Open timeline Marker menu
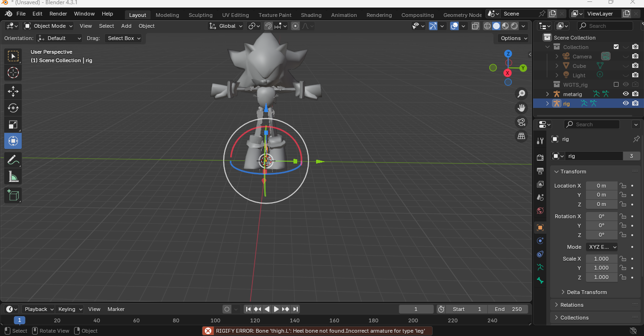 [116, 309]
